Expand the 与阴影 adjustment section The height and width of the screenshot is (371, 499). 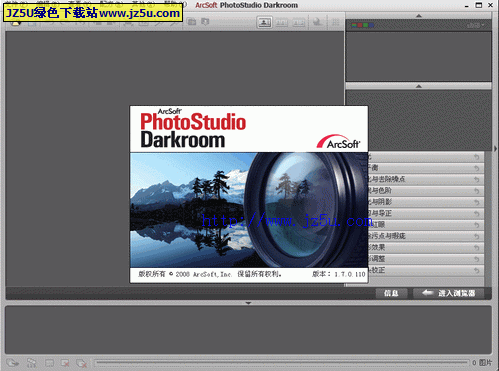click(426, 202)
